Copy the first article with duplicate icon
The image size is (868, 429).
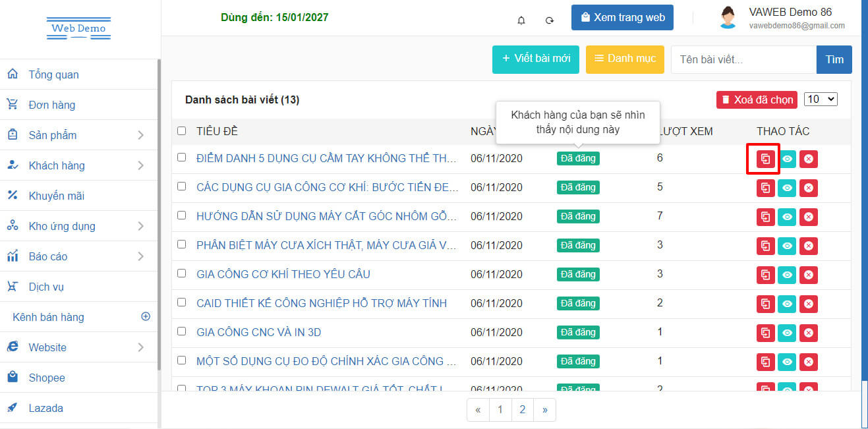point(765,159)
